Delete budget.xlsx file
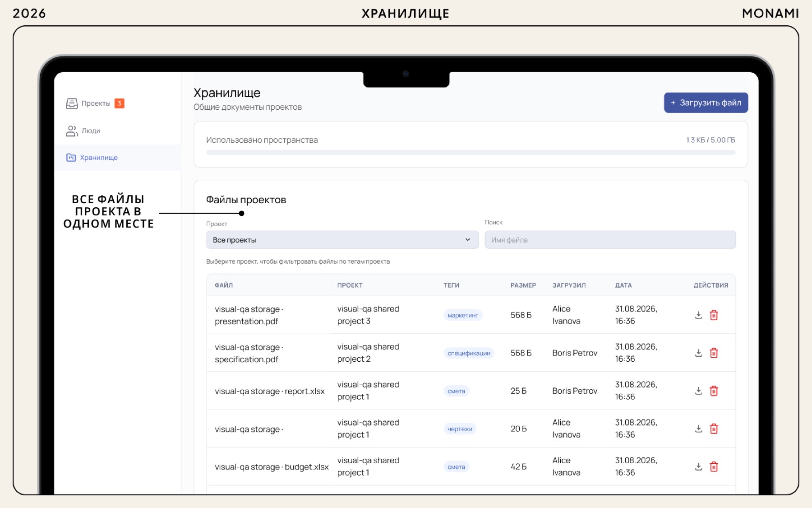 714,467
